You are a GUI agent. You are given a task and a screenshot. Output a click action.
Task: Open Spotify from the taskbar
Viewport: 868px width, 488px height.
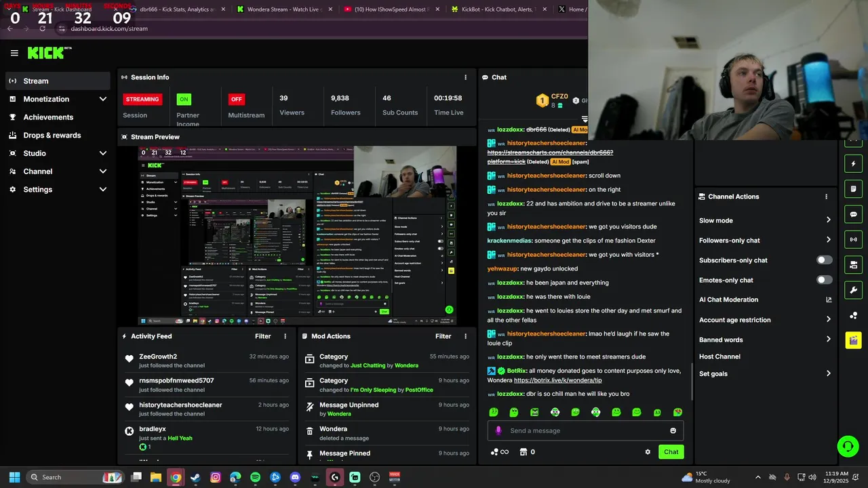[x=255, y=477]
